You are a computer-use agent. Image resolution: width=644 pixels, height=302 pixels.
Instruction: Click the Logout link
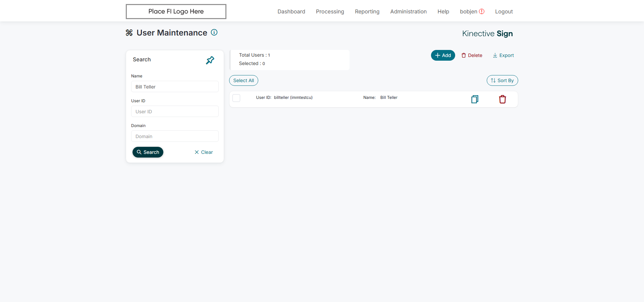click(504, 11)
